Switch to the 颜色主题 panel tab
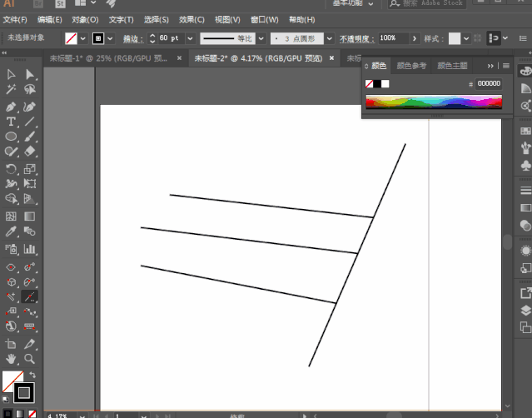Image resolution: width=532 pixels, height=418 pixels. (452, 66)
